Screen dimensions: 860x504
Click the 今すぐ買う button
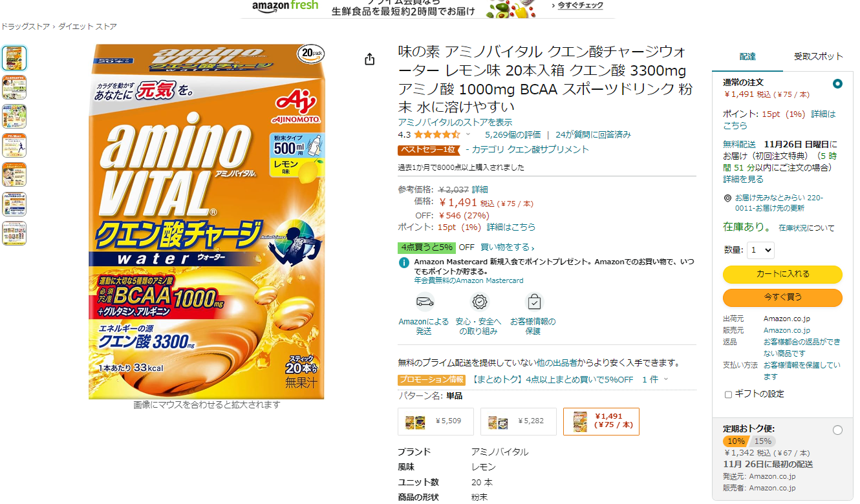pyautogui.click(x=782, y=297)
